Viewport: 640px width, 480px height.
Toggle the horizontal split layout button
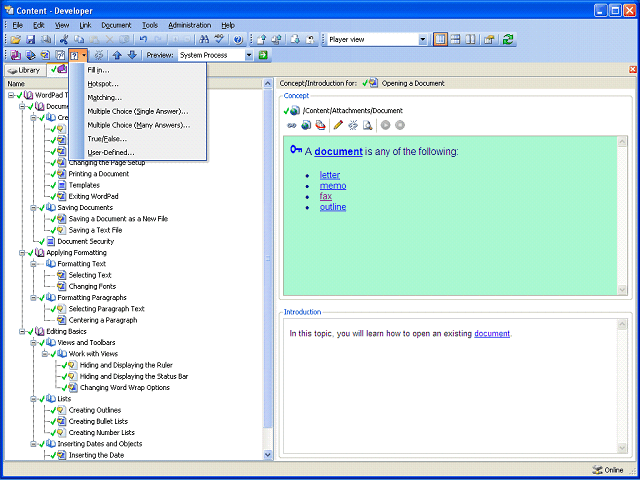click(456, 40)
